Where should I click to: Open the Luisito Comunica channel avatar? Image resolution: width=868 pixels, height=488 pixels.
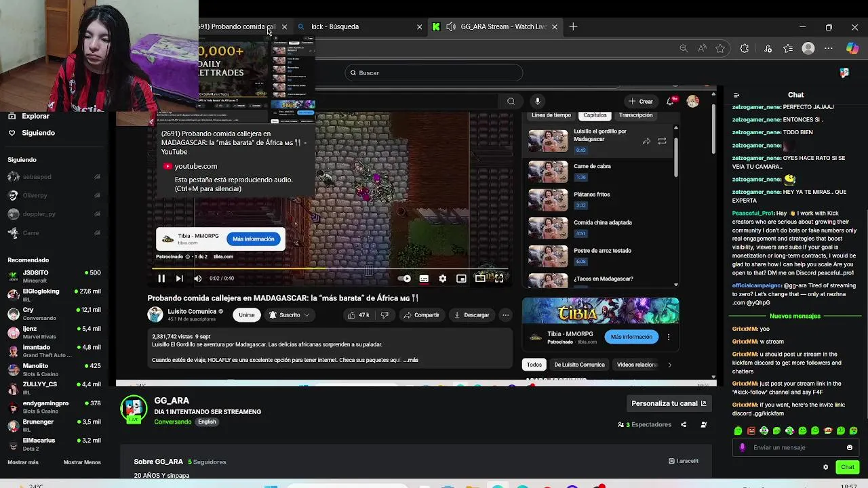(x=155, y=314)
